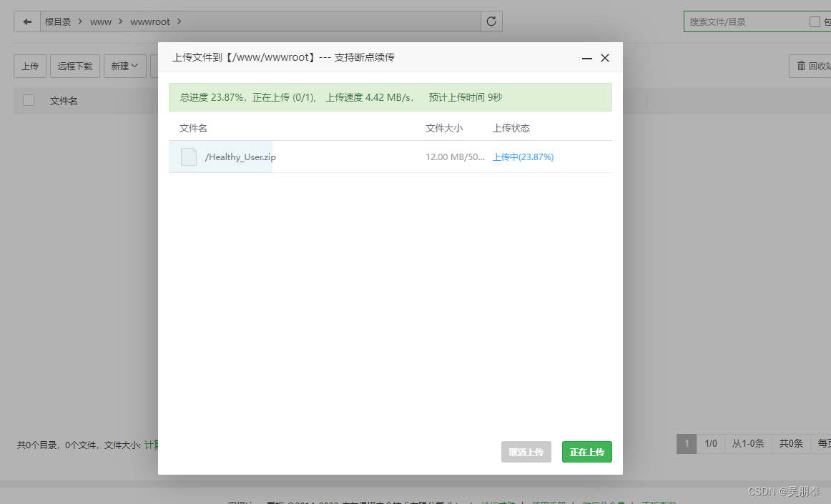
Task: Open the 新建 dropdown
Action: [x=124, y=66]
